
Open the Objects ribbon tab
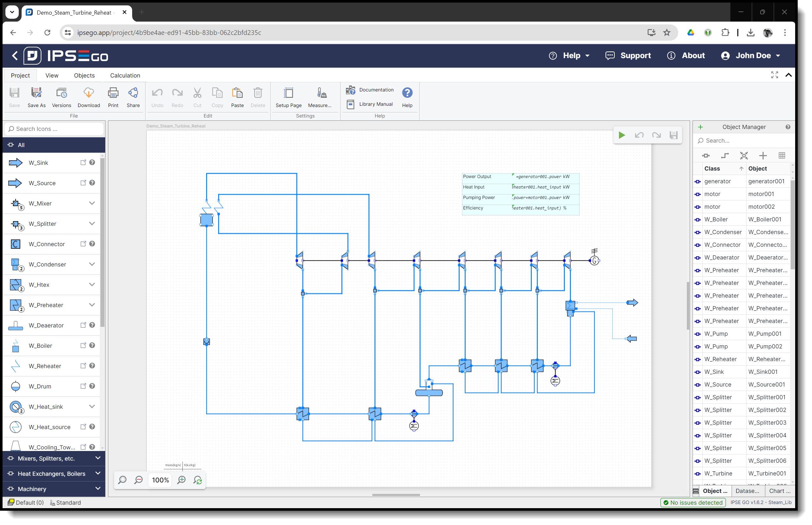pyautogui.click(x=84, y=75)
